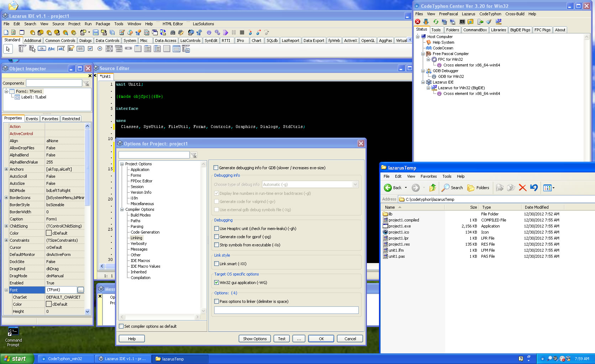Enable Use Heaptrc unit checkbox
This screenshot has height=364, width=595.
point(216,229)
